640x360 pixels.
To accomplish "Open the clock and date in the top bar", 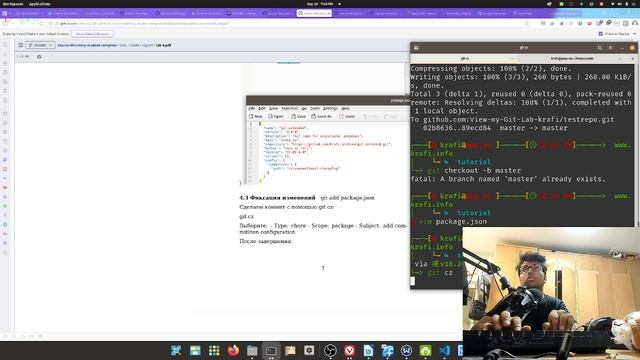I will point(320,4).
